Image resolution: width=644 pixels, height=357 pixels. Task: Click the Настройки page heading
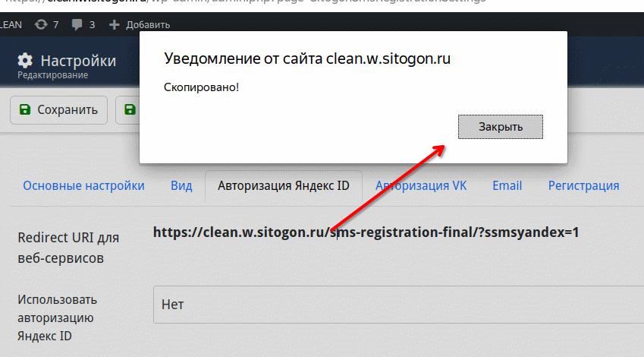click(78, 61)
